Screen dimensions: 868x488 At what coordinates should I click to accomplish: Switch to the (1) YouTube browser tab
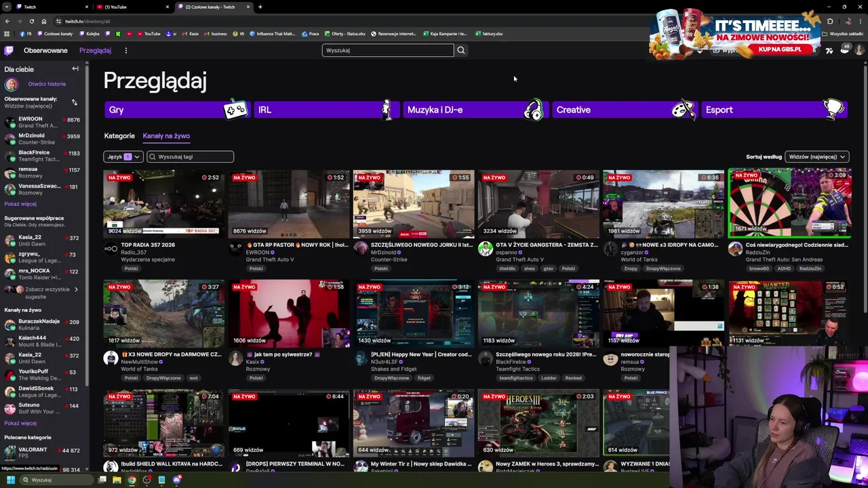click(x=132, y=7)
